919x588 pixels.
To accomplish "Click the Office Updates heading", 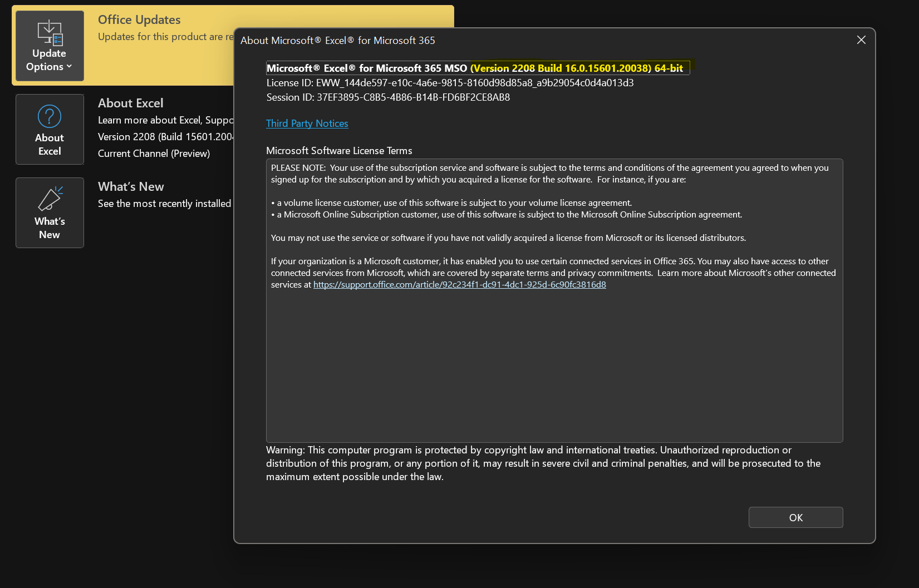I will [x=139, y=19].
